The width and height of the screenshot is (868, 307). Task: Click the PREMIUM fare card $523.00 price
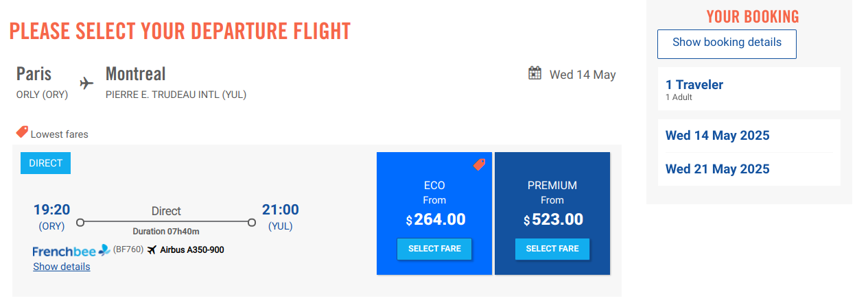coord(554,220)
